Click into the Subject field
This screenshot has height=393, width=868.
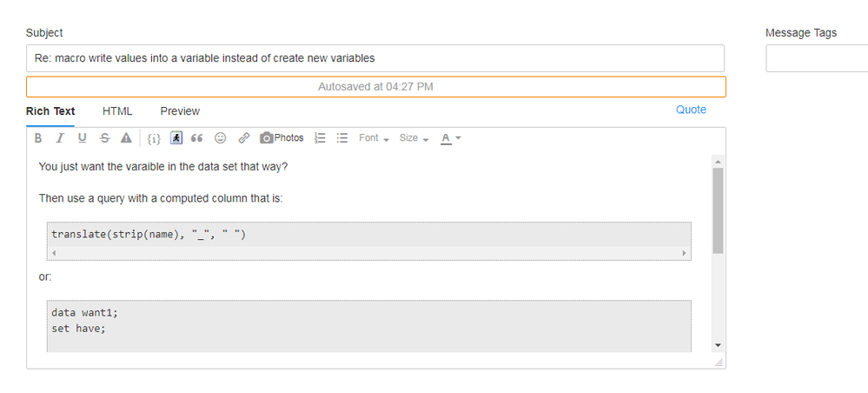click(x=374, y=58)
